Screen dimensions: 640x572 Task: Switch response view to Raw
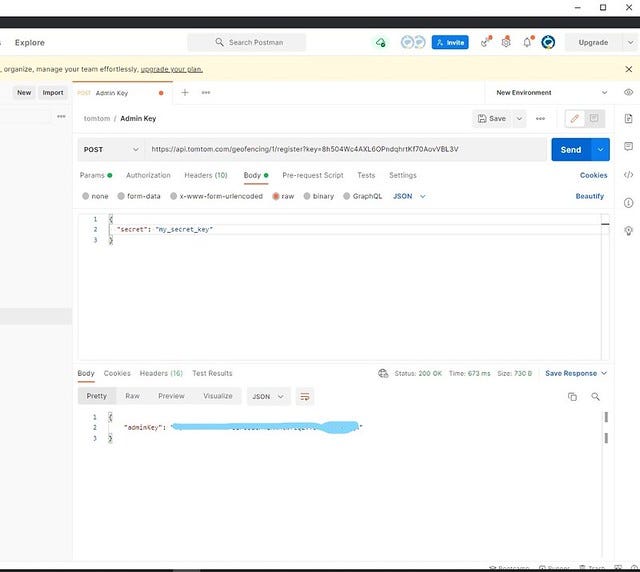tap(132, 396)
